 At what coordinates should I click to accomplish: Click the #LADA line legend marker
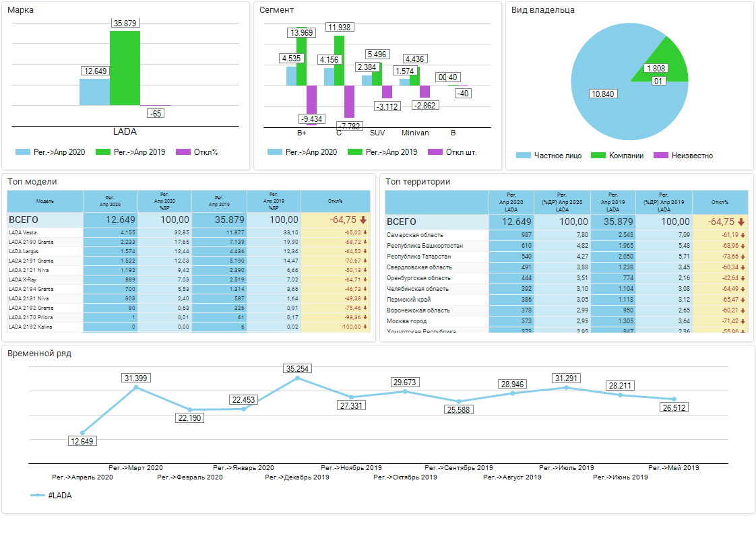pyautogui.click(x=38, y=495)
